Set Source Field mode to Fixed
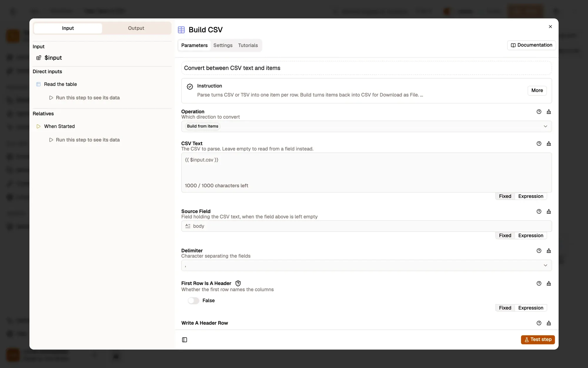 [x=505, y=236]
